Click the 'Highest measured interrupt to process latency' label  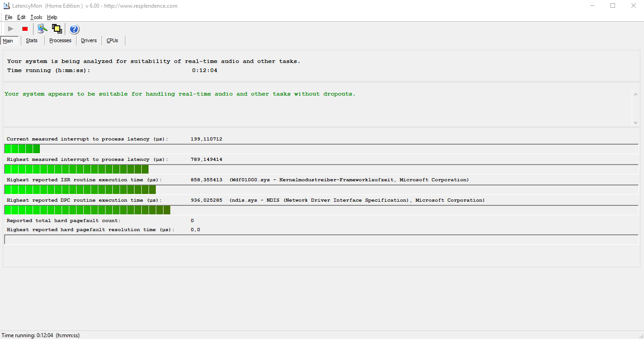point(87,160)
